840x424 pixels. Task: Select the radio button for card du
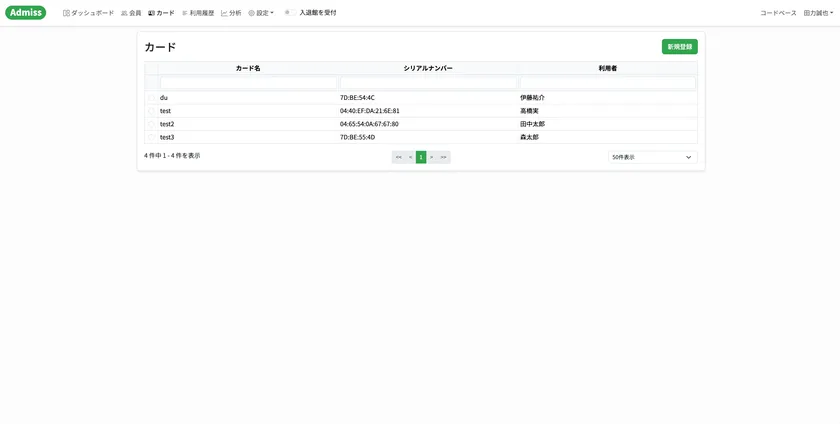(x=152, y=98)
